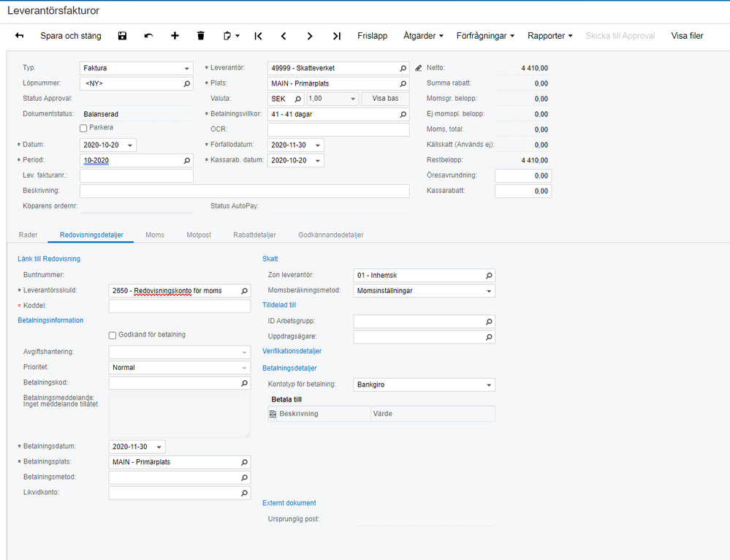Toggle the Parkera checkbox
This screenshot has width=730, height=560.
point(83,128)
